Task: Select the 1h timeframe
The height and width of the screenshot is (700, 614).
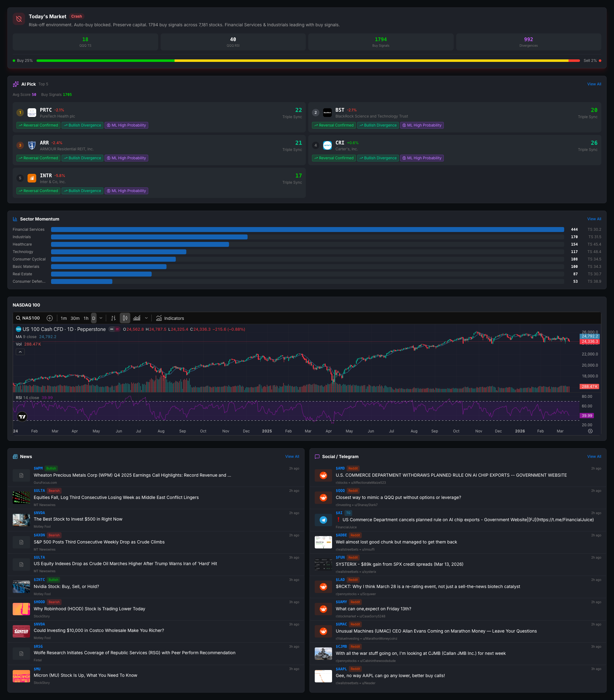Action: 86,318
